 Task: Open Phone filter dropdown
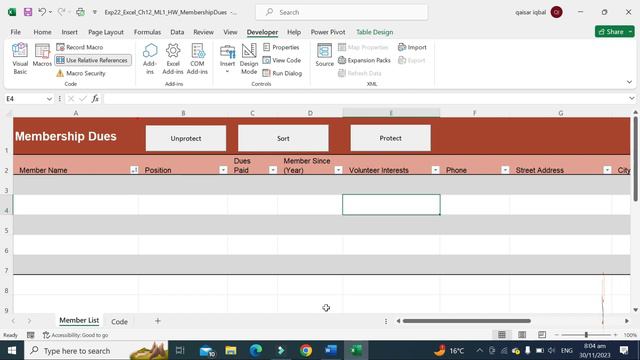(505, 170)
